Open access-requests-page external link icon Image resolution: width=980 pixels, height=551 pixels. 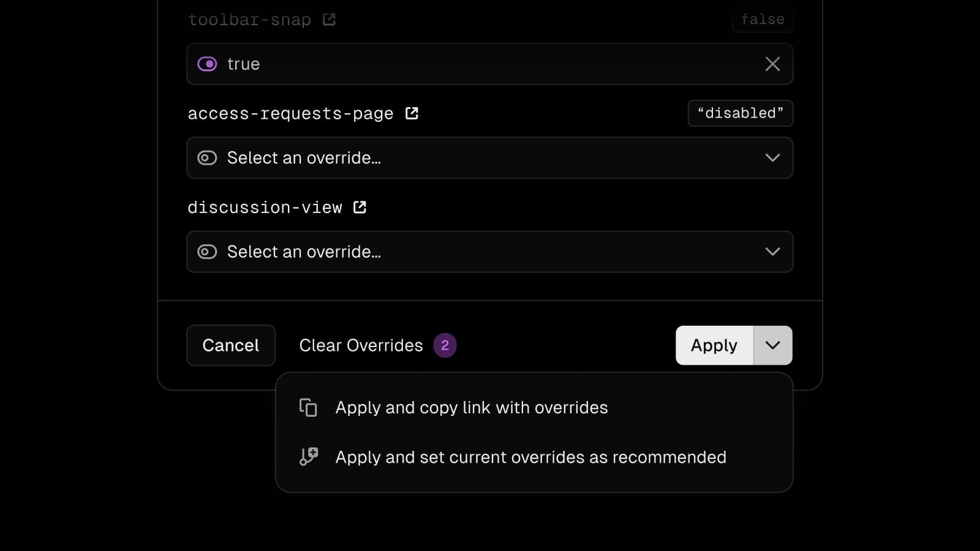(412, 113)
